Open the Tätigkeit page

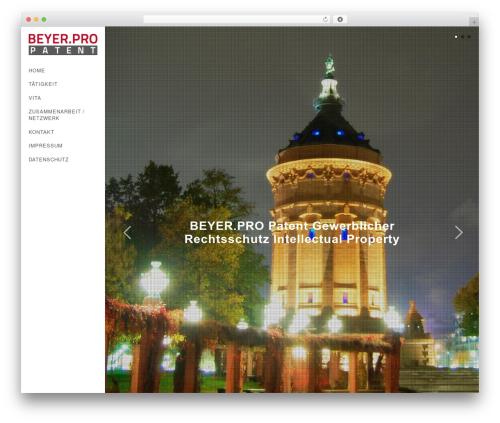click(x=43, y=84)
